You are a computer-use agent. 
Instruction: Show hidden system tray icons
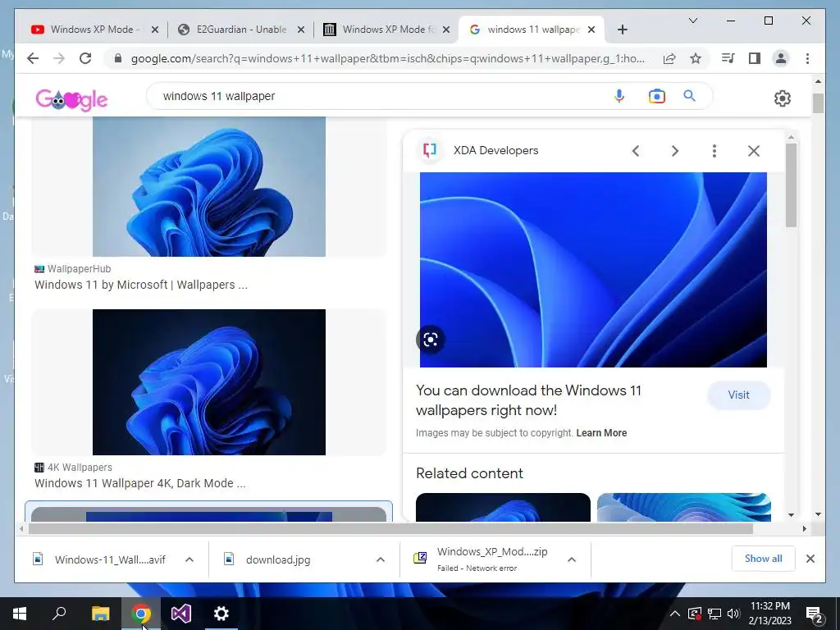pos(675,614)
